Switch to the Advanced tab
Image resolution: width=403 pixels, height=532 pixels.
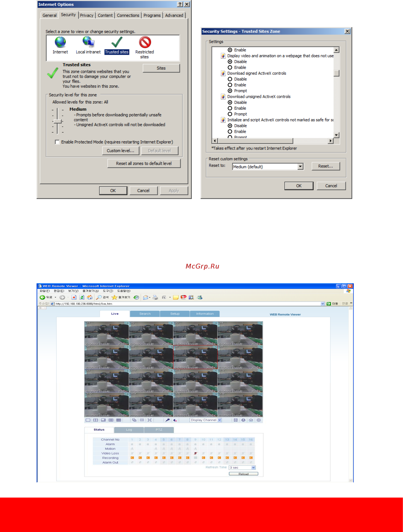point(174,15)
